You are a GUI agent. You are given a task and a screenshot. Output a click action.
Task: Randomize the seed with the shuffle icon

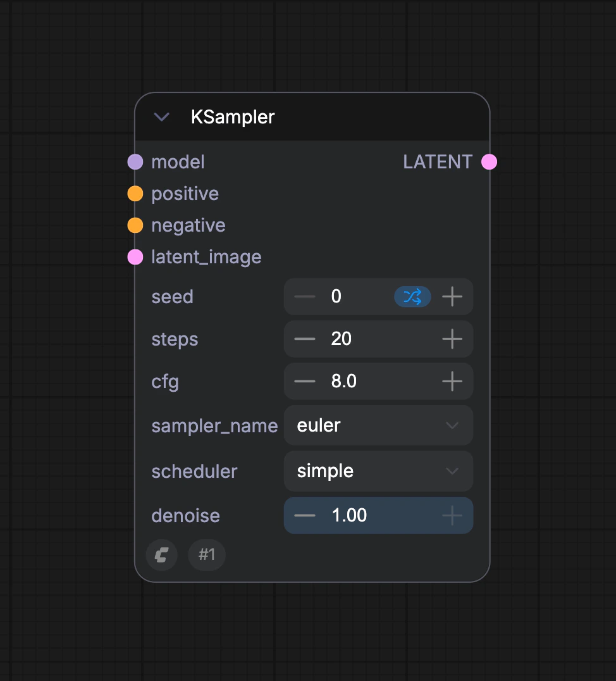coord(412,296)
